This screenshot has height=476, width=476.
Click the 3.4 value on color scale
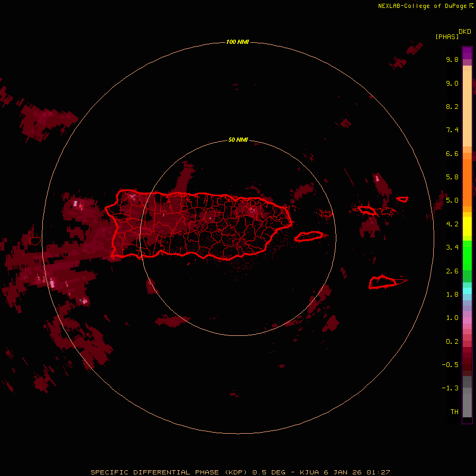(452, 248)
